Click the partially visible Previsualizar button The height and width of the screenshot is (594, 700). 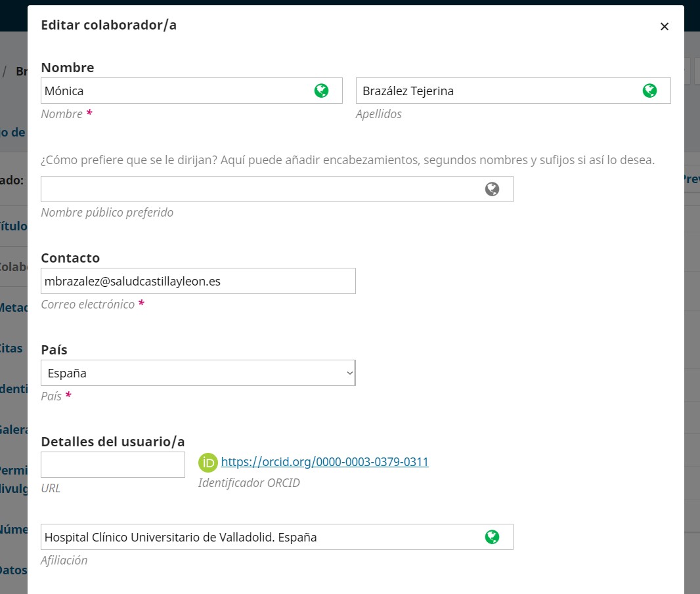coord(691,179)
